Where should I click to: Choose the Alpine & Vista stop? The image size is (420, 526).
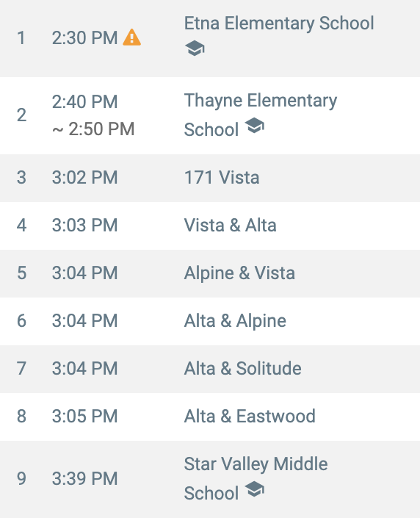(x=210, y=273)
